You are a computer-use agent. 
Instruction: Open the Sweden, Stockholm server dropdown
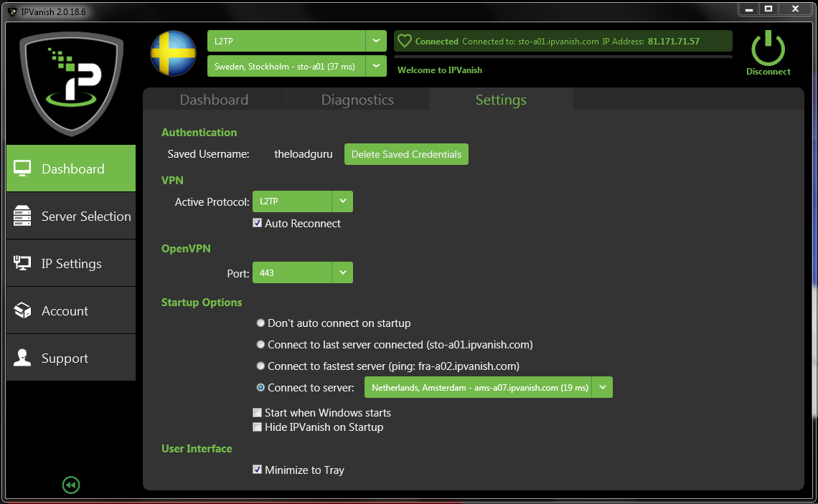click(x=297, y=66)
